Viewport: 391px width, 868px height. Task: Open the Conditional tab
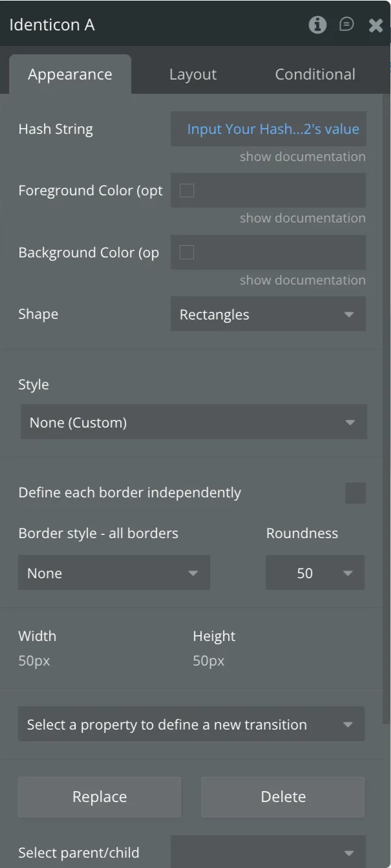[x=315, y=74]
